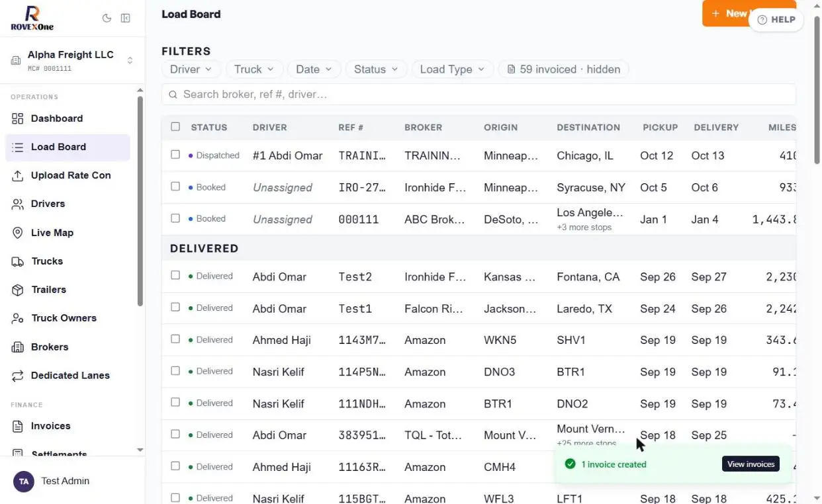Viewport: 822px width, 504px height.
Task: Click document icon in invoiced hidden chip
Action: (511, 69)
